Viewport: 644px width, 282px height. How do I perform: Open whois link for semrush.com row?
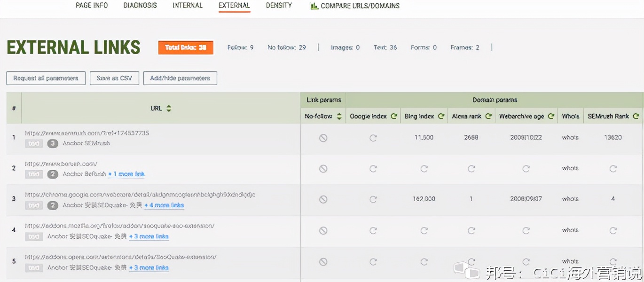[570, 138]
